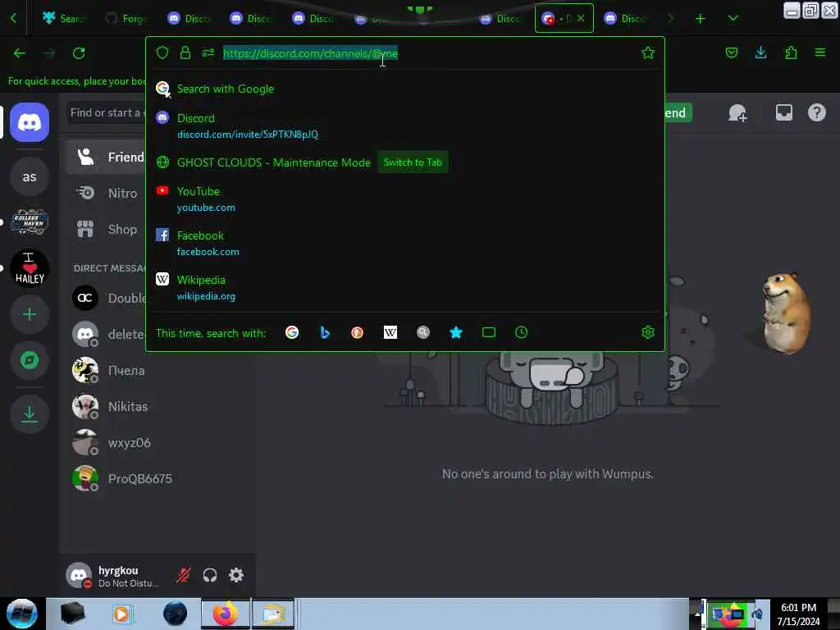
Task: Select Search with Google suggestion
Action: (405, 89)
